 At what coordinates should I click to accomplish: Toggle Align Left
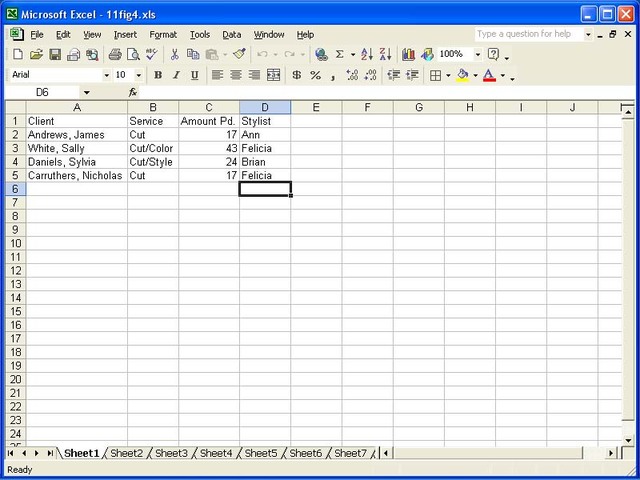[217, 75]
